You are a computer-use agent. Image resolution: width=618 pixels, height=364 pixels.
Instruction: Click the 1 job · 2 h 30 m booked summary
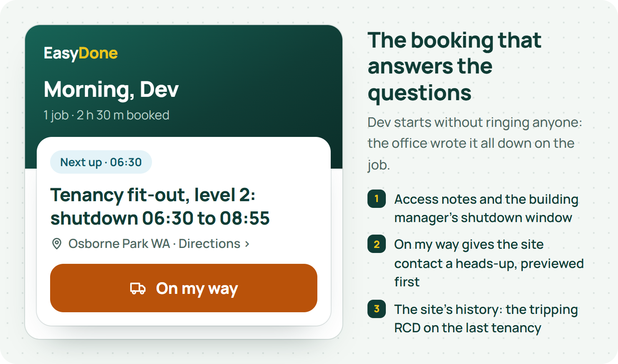106,115
